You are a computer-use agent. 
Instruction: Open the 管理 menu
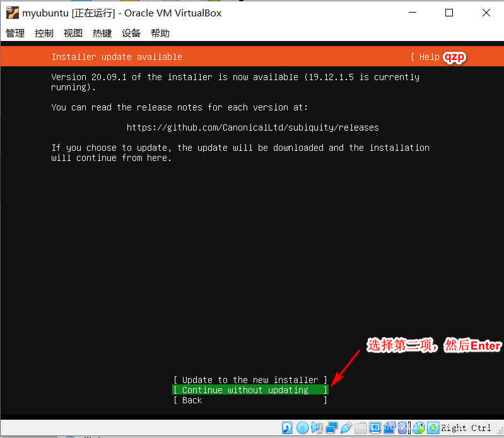click(15, 33)
